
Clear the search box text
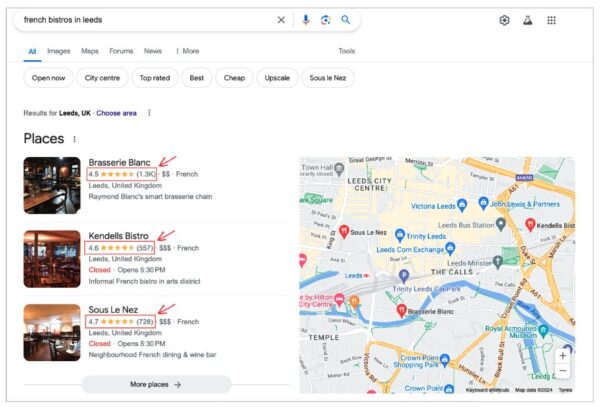point(281,20)
